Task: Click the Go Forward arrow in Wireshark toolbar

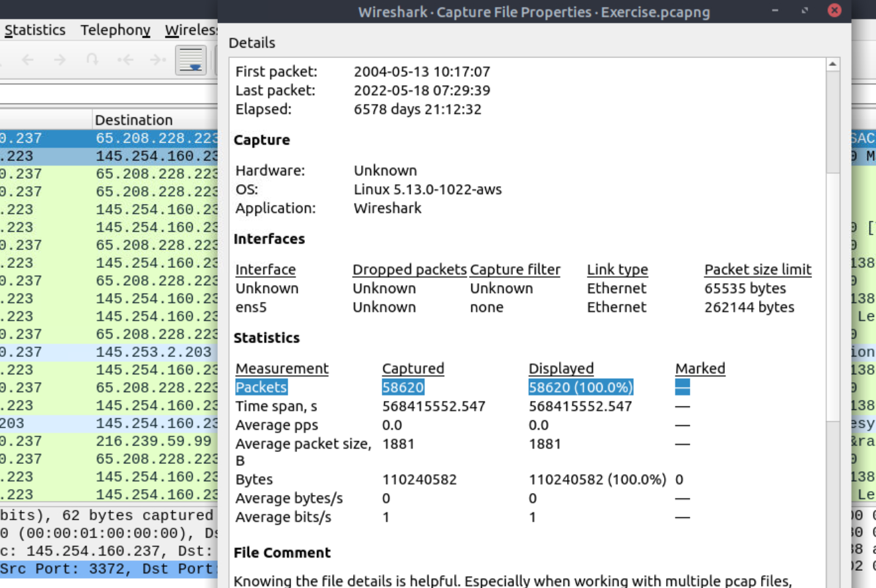Action: click(60, 60)
